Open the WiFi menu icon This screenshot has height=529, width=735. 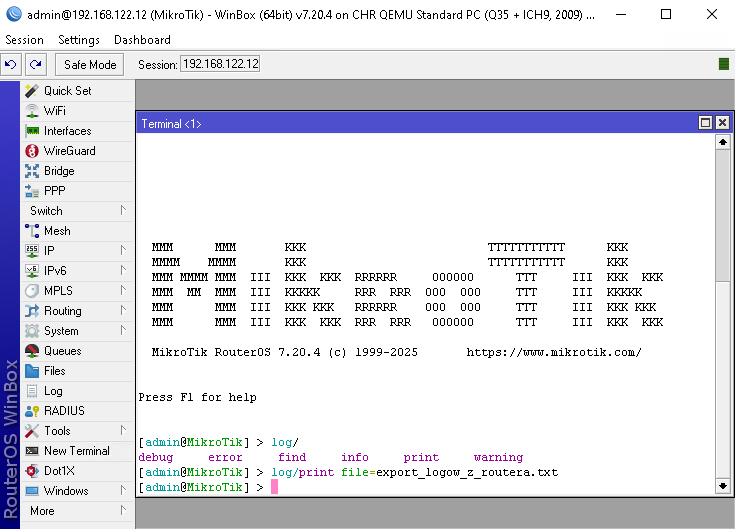coord(32,111)
